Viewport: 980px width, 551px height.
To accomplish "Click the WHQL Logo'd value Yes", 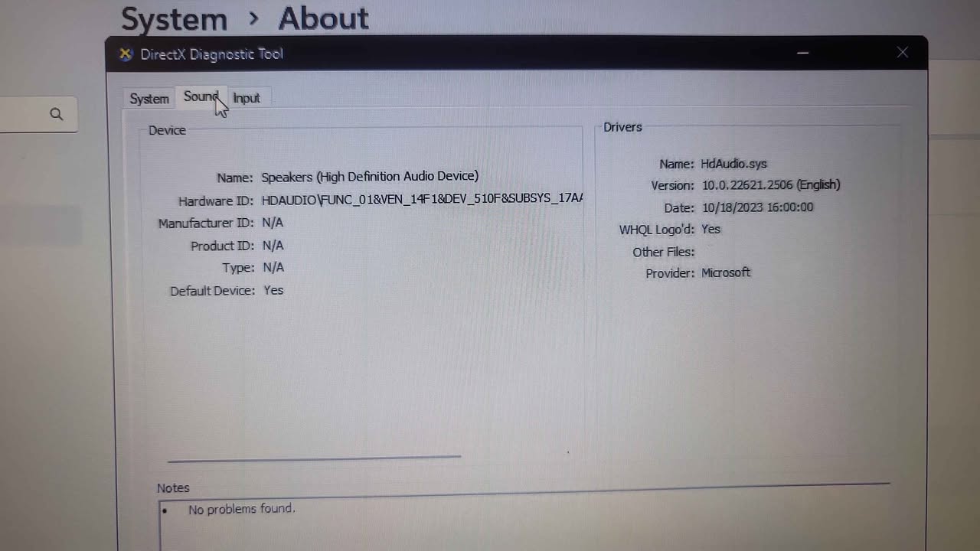I will click(x=710, y=229).
